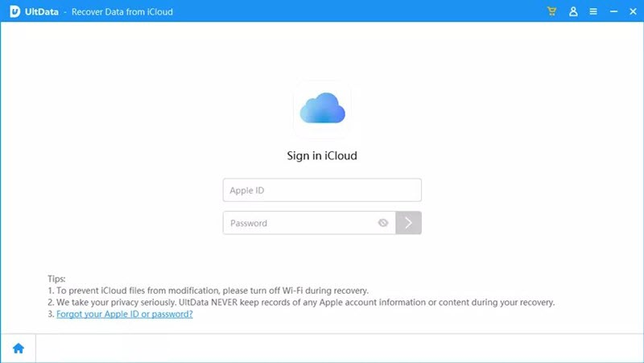Focus the Apple ID input field
644x363 pixels.
tap(322, 190)
